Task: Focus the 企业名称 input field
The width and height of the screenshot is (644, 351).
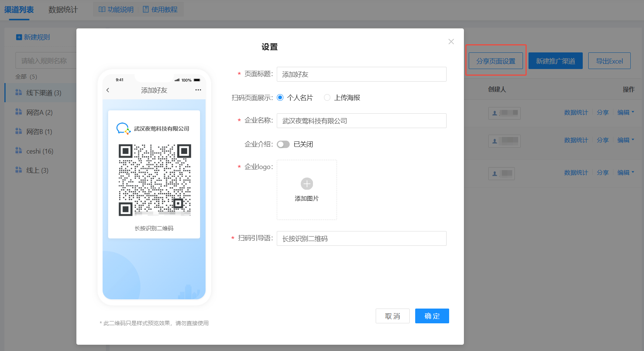Action: (362, 121)
